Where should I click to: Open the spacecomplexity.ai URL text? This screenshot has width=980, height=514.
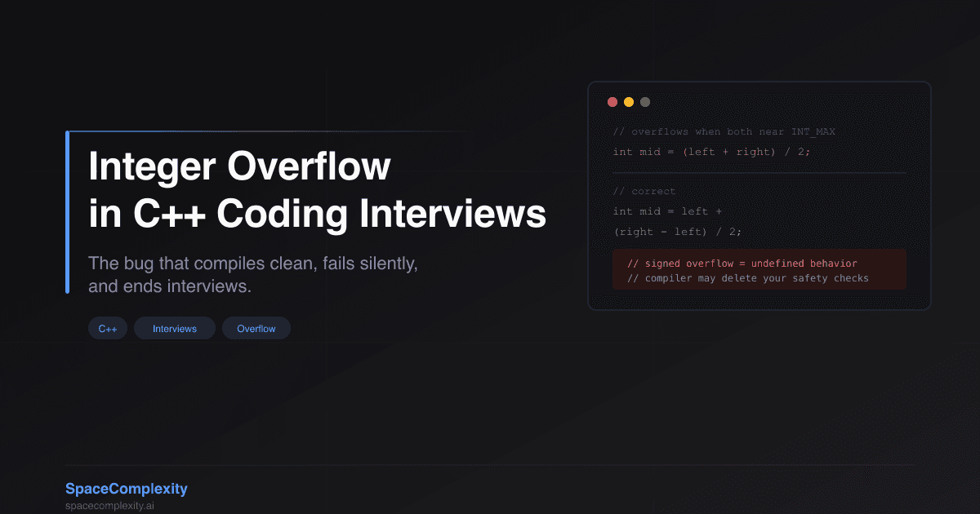click(110, 506)
